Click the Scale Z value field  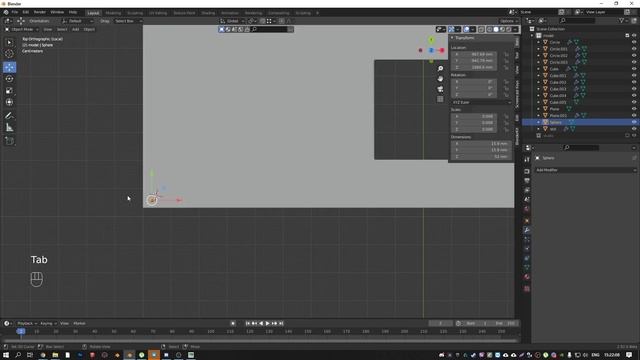pos(474,129)
